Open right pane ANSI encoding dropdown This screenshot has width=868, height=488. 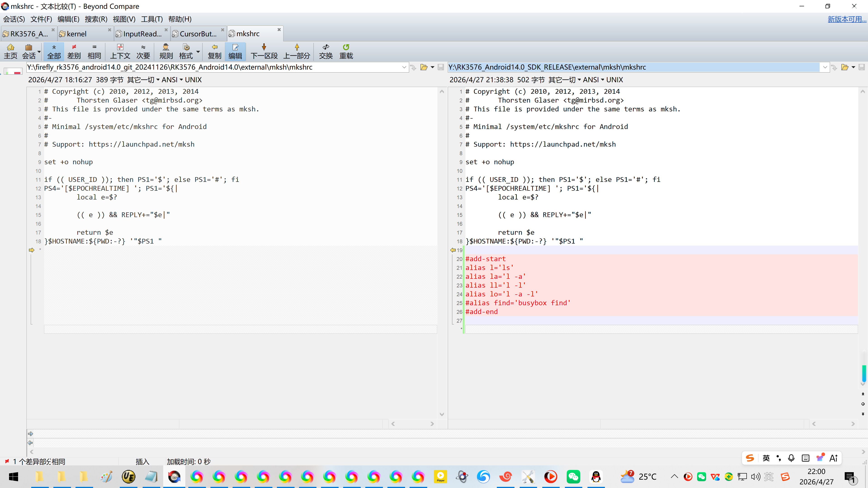pyautogui.click(x=593, y=80)
